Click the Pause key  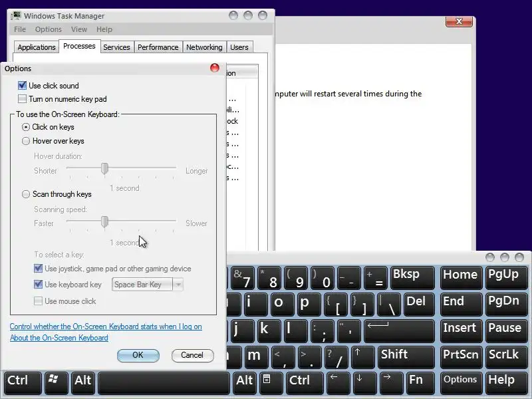click(506, 330)
